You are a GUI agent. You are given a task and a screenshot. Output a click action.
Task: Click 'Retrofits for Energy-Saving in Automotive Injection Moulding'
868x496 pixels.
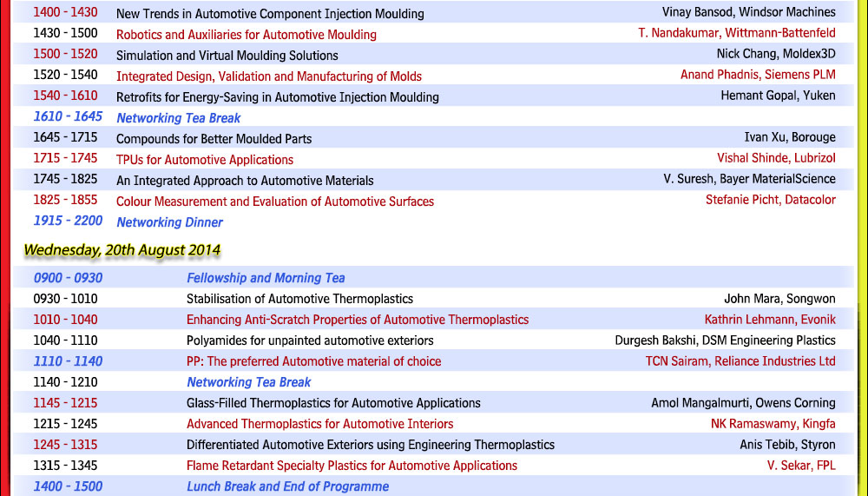click(278, 97)
